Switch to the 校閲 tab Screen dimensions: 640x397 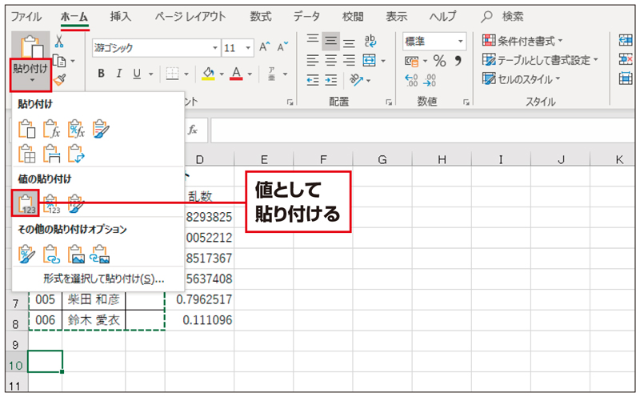(353, 16)
